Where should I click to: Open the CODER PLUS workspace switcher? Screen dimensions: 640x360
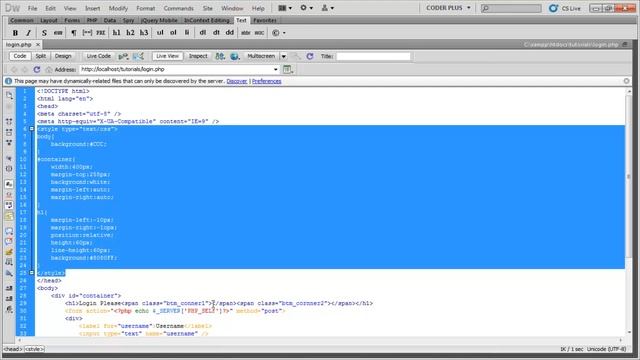point(448,8)
